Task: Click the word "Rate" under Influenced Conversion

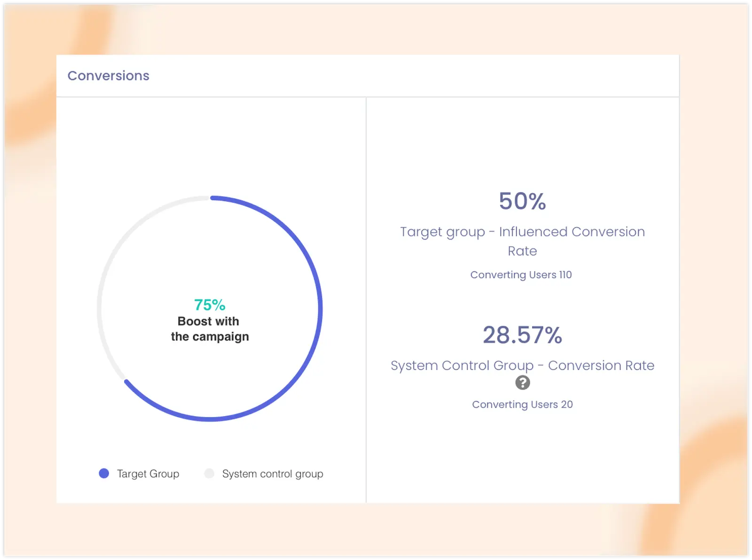Action: coord(522,251)
